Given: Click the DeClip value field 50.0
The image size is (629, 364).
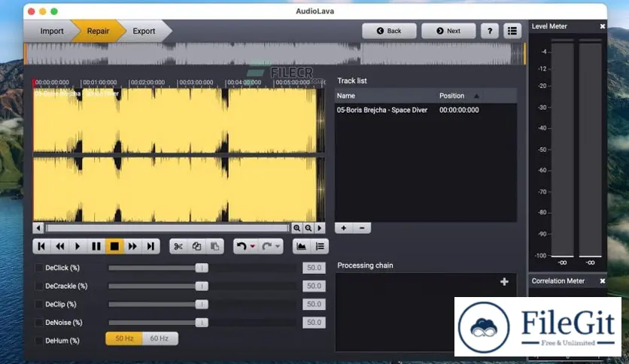Looking at the screenshot, I should tap(314, 305).
